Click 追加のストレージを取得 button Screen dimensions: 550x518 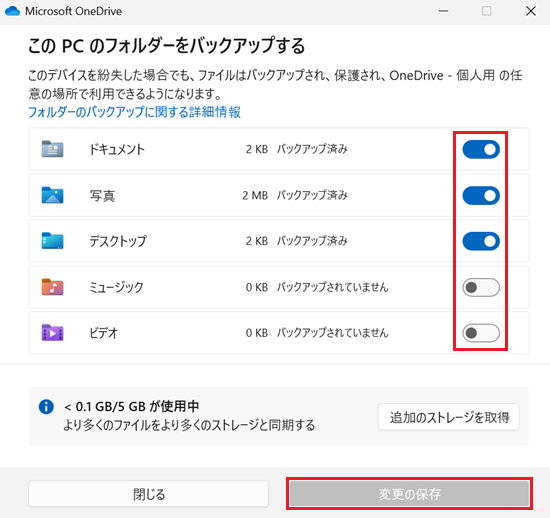point(449,417)
